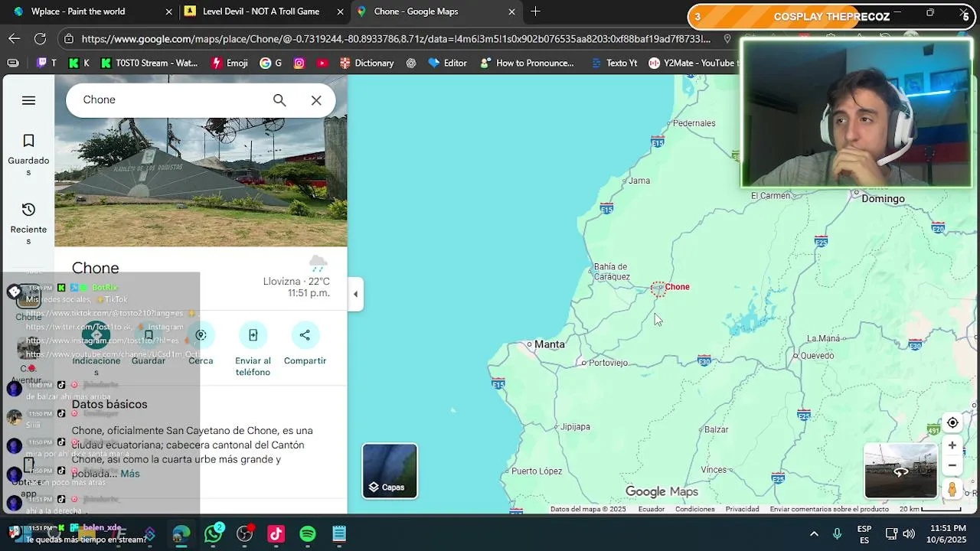This screenshot has height=551, width=980.
Task: Click the URL address bar text
Action: click(396, 38)
